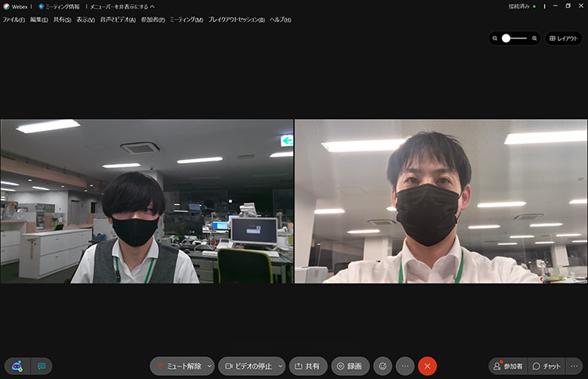
Task: Collapse the menu bar via メニューバーを非表示にする
Action: click(122, 6)
